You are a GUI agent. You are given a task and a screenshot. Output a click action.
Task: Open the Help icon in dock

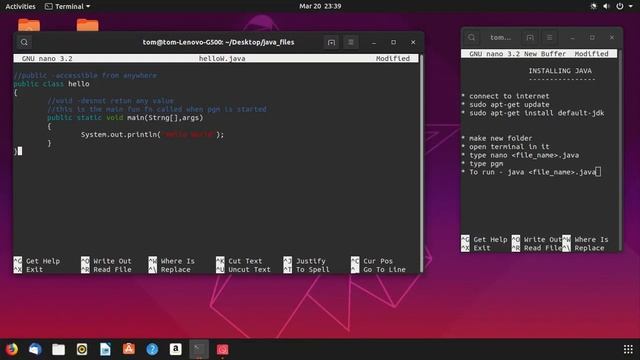coord(152,349)
